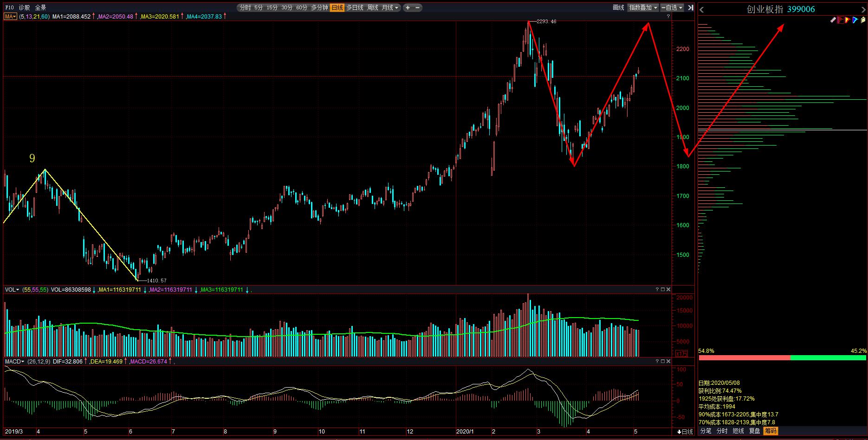Click the 平均成本:1994 line
Screen dimensions: 868x440
coord(717,407)
